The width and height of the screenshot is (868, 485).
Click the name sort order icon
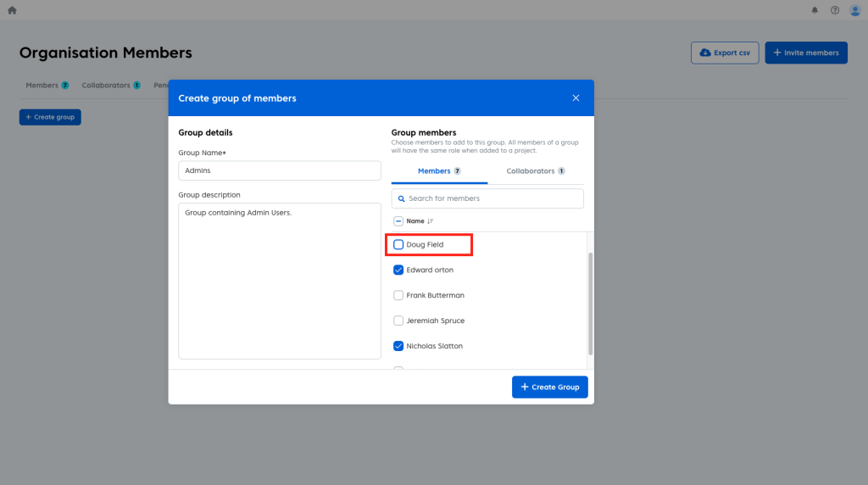(x=431, y=221)
